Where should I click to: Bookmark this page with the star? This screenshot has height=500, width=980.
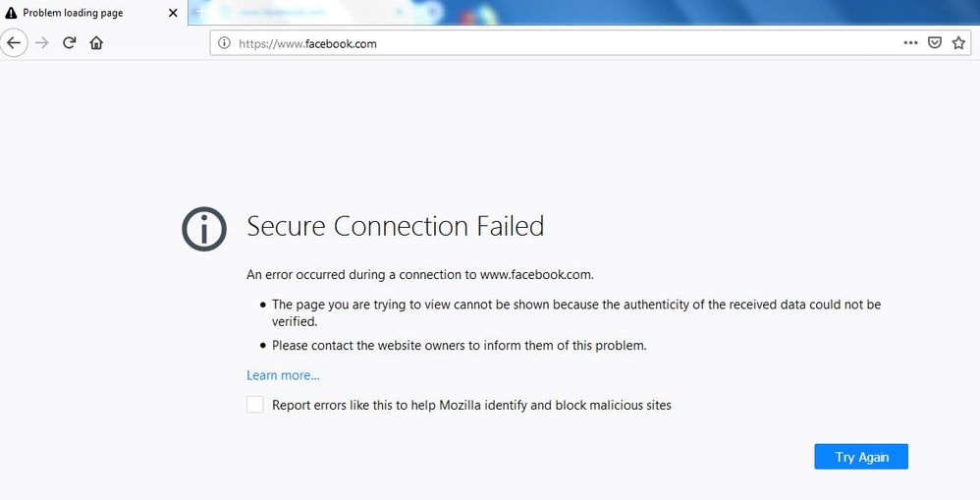pos(958,43)
